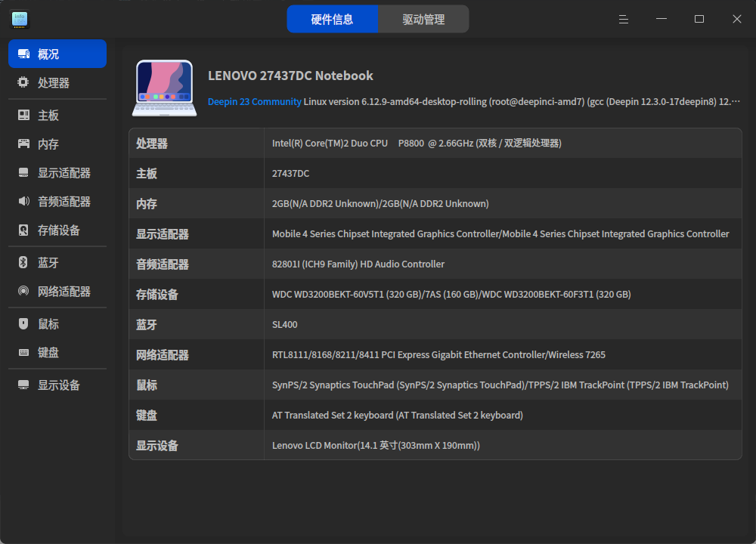Click the Device Manager app icon in title bar

click(20, 20)
